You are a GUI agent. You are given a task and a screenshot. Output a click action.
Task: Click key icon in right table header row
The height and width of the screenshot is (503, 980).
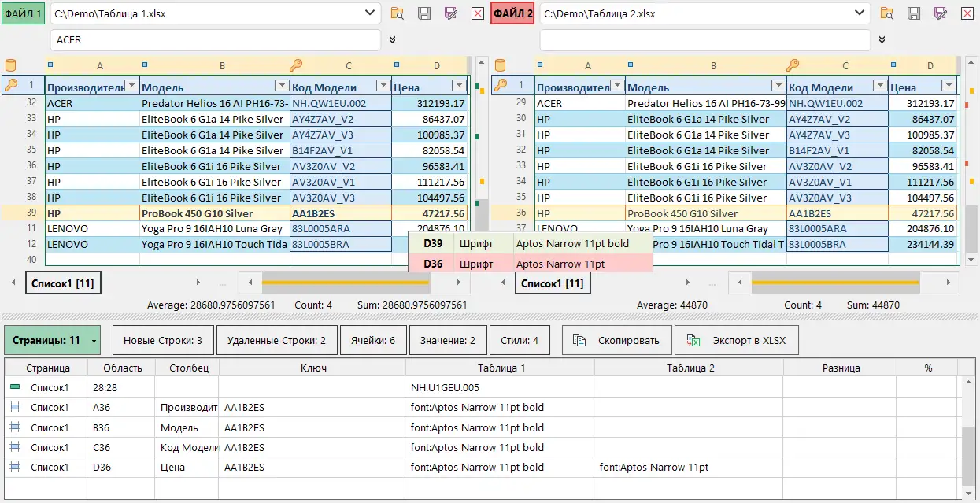[x=501, y=85]
